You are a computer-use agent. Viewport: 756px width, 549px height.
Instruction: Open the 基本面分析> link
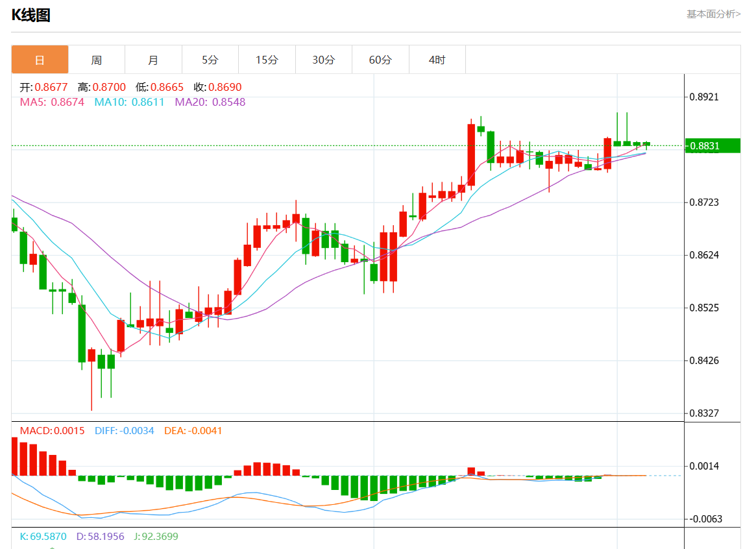pos(714,14)
